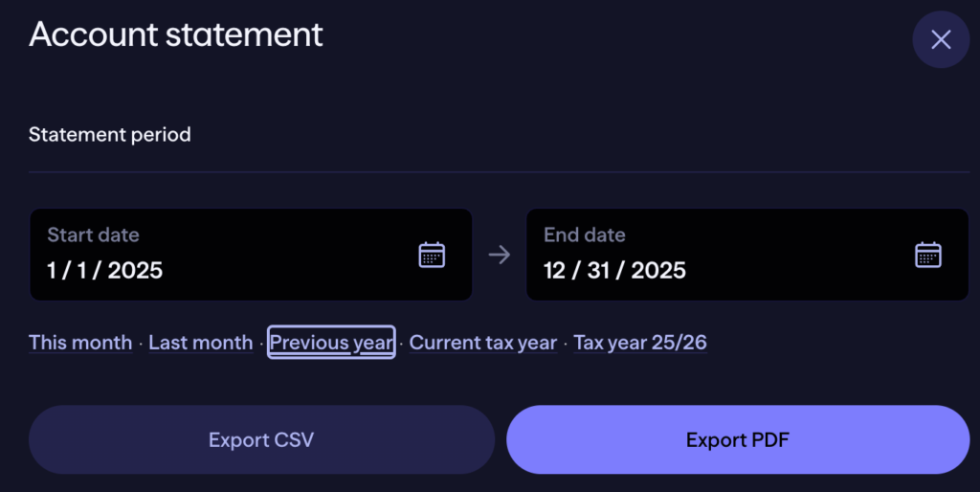The height and width of the screenshot is (492, 980).
Task: Open the End date calendar picker
Action: [928, 255]
